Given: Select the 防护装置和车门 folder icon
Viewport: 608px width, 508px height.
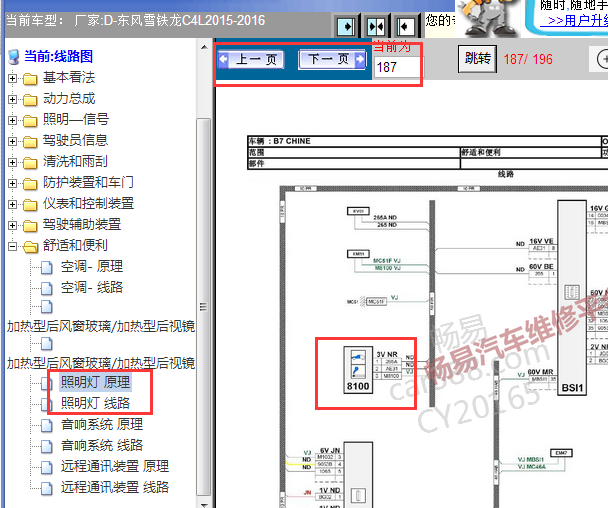Looking at the screenshot, I should pyautogui.click(x=30, y=183).
